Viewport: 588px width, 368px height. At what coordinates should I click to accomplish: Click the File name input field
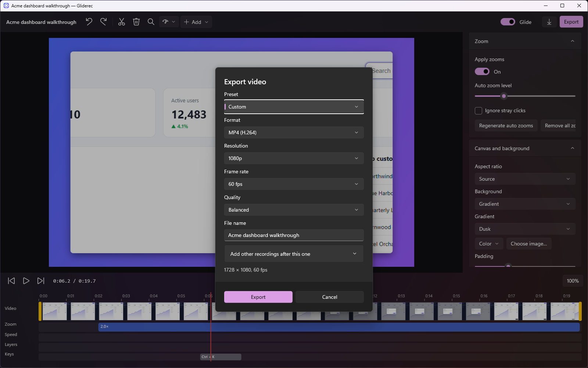click(294, 235)
